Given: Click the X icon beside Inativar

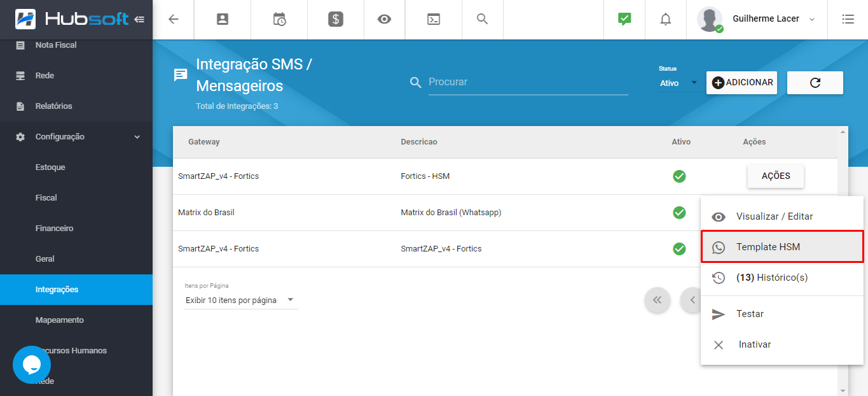Looking at the screenshot, I should coord(719,344).
